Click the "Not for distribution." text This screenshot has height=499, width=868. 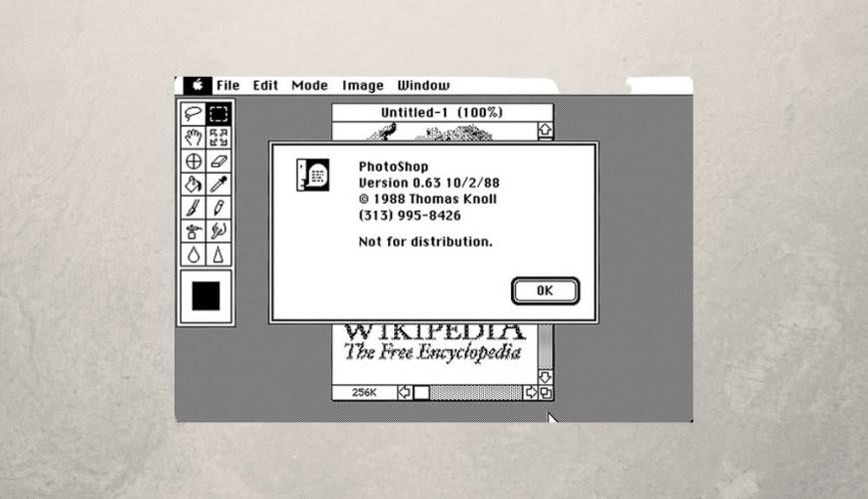(425, 242)
